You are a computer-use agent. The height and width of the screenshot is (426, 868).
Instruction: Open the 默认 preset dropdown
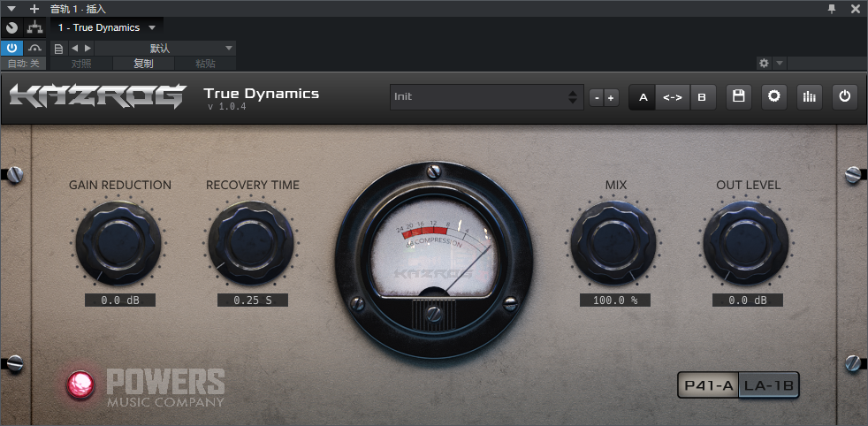(x=165, y=48)
